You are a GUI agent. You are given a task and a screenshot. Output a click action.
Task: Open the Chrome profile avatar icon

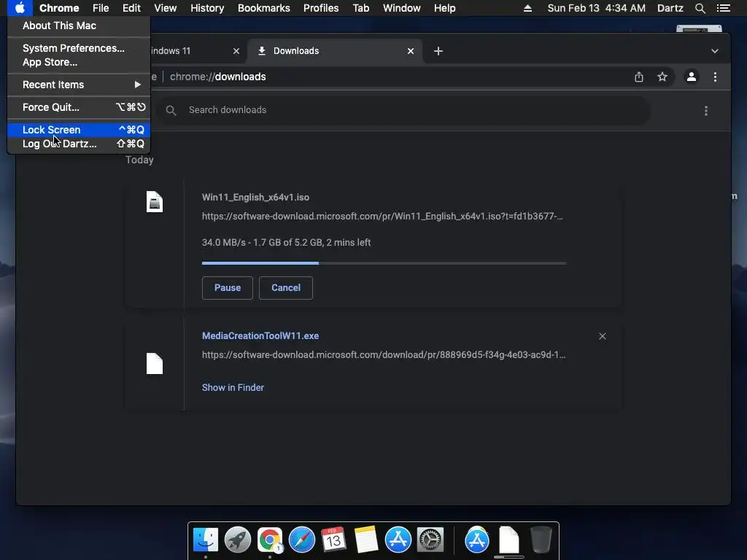pyautogui.click(x=692, y=77)
